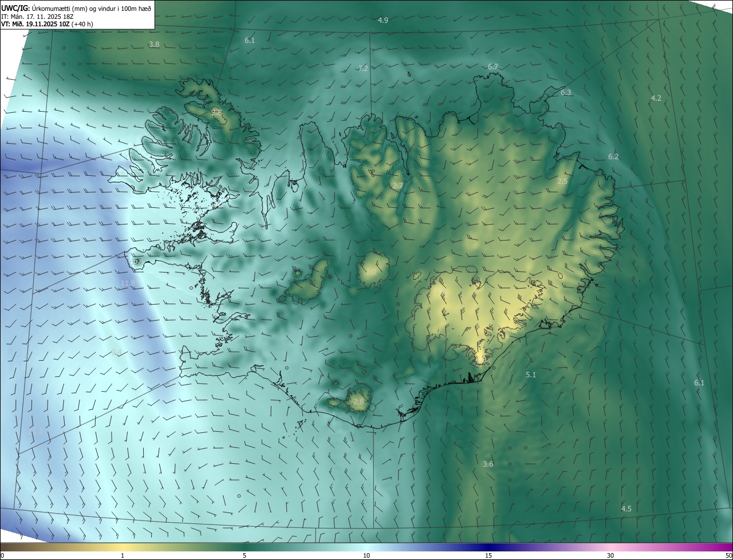This screenshot has height=560, width=733.
Task: Click the 0 label on the colorbar
Action: click(2, 556)
